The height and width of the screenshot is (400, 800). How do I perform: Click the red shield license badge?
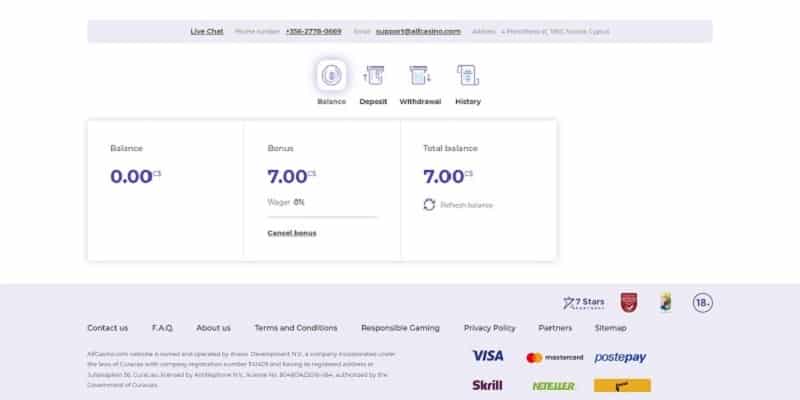[628, 302]
